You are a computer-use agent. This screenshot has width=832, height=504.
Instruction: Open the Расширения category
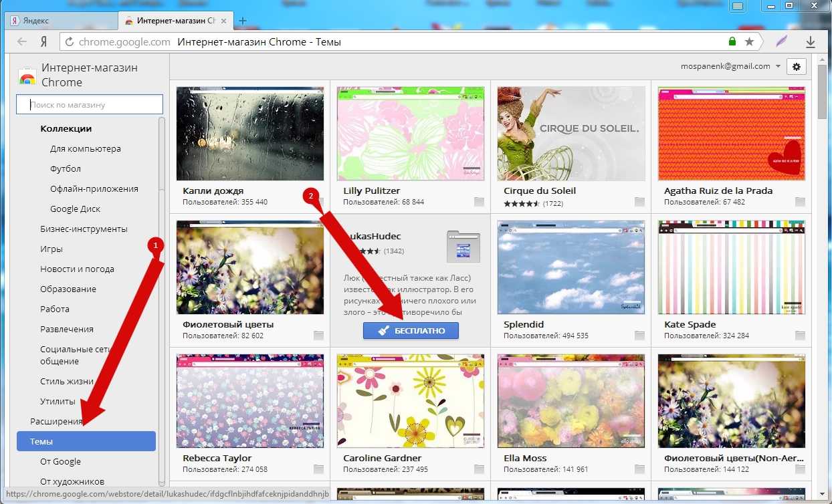coord(56,421)
